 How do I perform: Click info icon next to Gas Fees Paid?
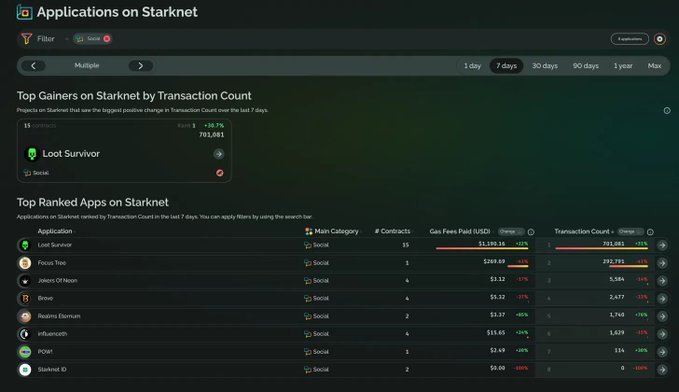pyautogui.click(x=531, y=232)
